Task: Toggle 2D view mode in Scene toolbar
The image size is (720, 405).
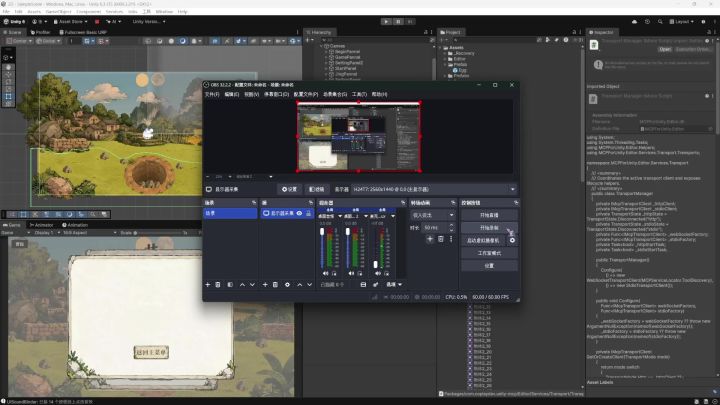Action: pos(214,41)
